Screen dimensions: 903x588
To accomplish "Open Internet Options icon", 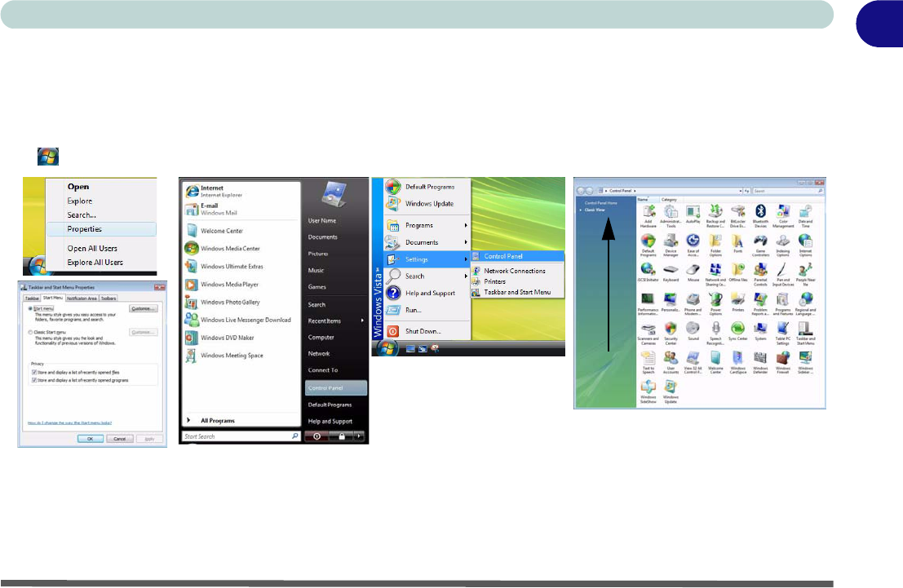I will (x=805, y=246).
